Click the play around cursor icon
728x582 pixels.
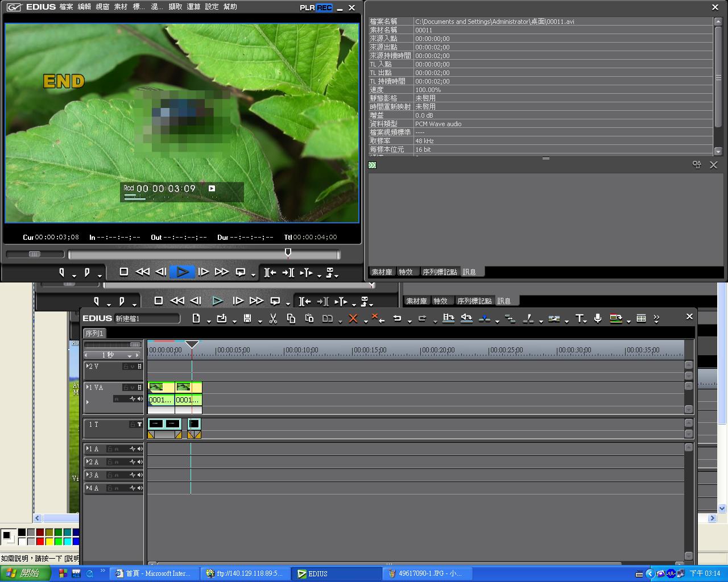[x=307, y=272]
